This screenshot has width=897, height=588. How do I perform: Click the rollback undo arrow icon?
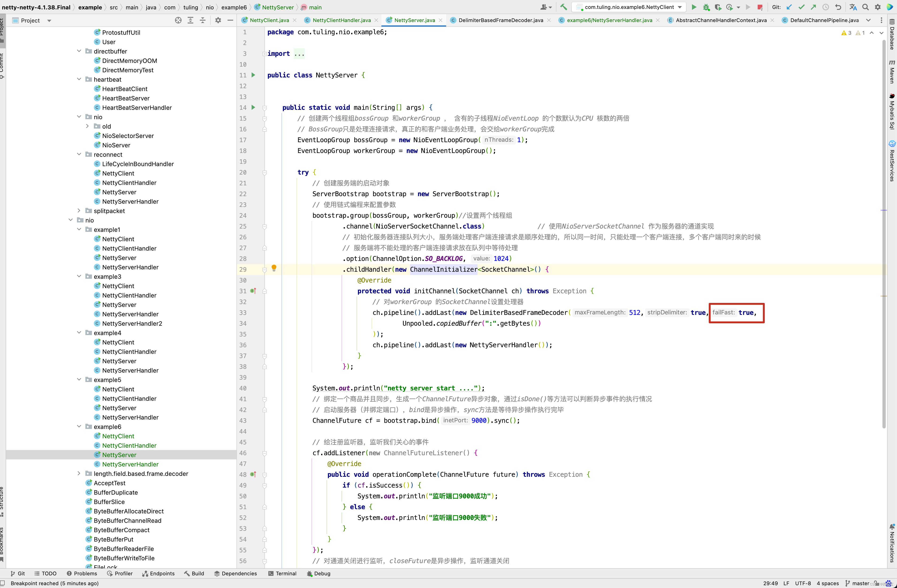tap(838, 7)
